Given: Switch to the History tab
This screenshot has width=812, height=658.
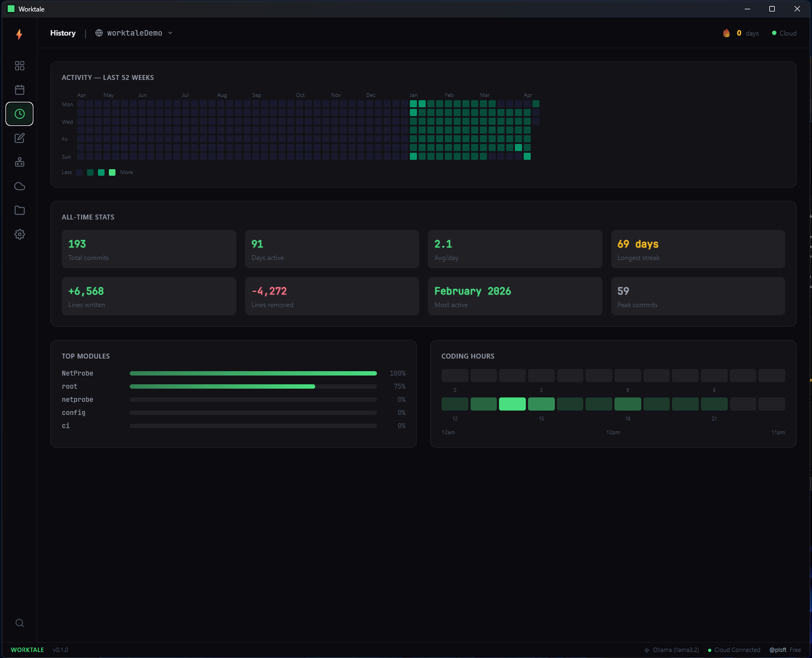Looking at the screenshot, I should (x=63, y=33).
